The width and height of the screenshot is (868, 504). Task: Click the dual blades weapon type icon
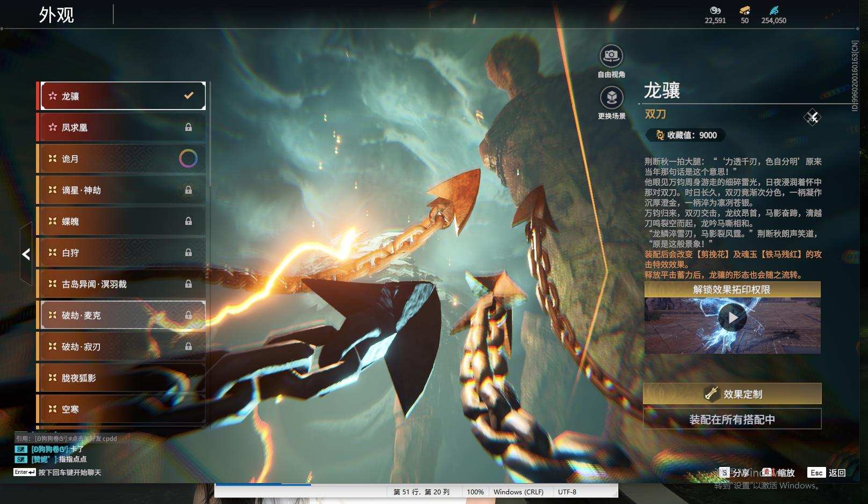[x=812, y=117]
